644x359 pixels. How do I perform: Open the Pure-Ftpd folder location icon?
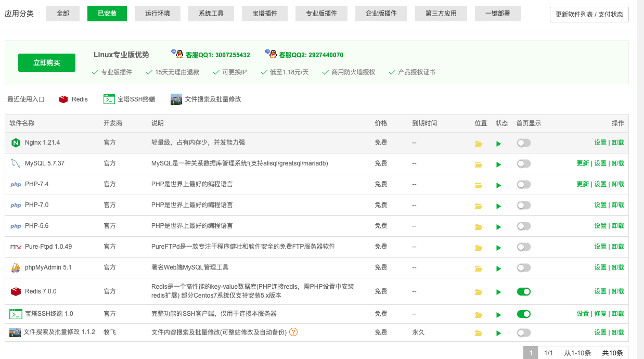coord(479,248)
